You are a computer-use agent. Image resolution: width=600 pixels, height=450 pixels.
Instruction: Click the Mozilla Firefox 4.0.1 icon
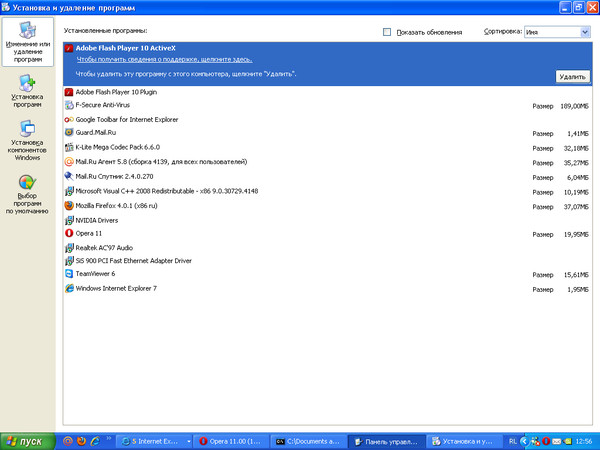point(69,206)
